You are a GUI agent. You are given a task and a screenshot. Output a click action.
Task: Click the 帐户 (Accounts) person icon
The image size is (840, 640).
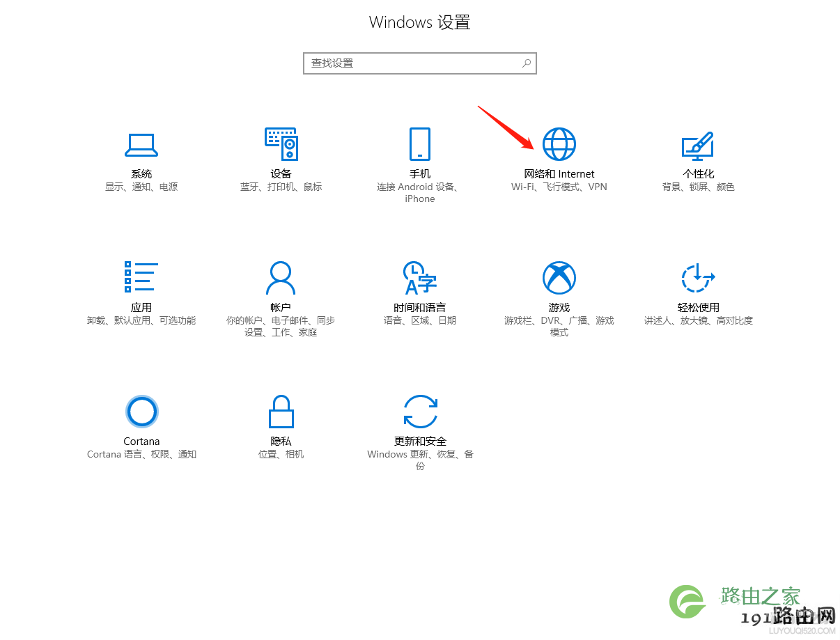[x=281, y=278]
